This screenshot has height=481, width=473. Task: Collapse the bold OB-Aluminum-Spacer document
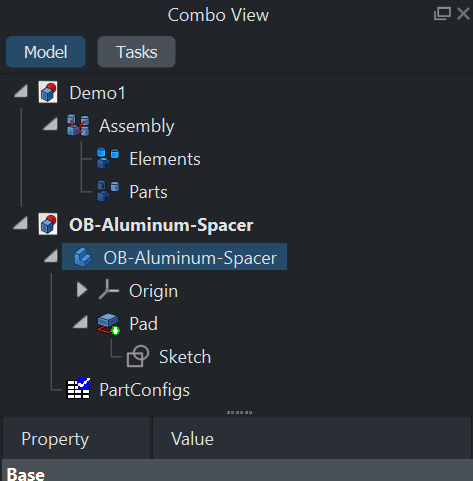(20, 223)
